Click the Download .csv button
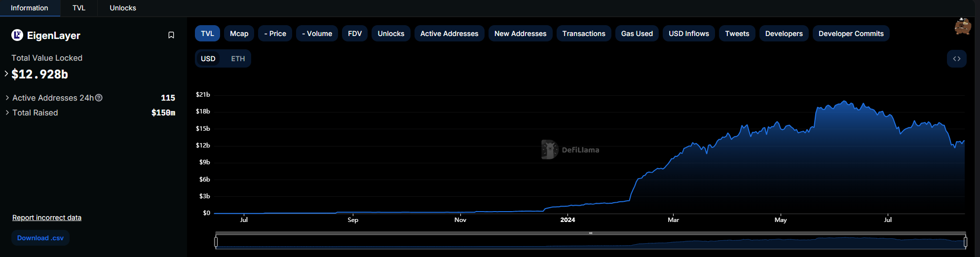980x257 pixels. coord(40,238)
